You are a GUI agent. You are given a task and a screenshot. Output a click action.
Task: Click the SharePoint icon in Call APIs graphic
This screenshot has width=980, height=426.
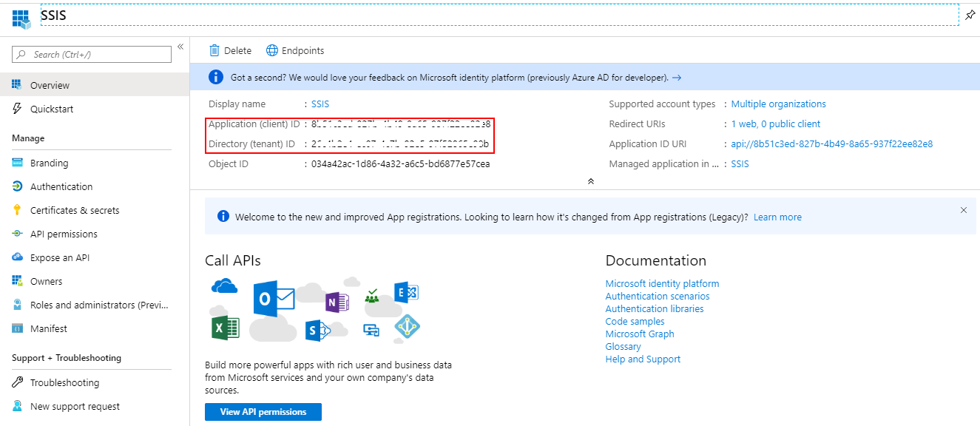coord(318,331)
